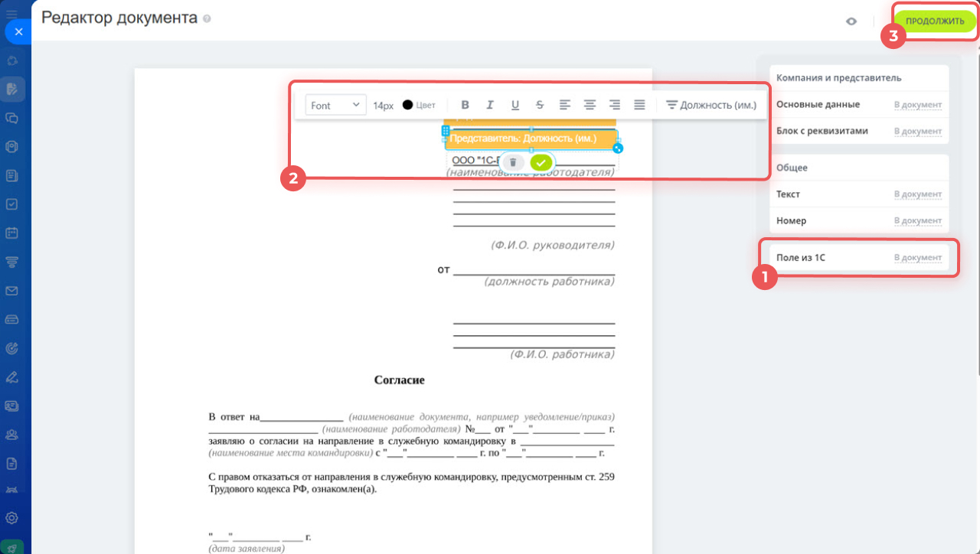Center-align field text
The height and width of the screenshot is (554, 980).
[x=590, y=106]
